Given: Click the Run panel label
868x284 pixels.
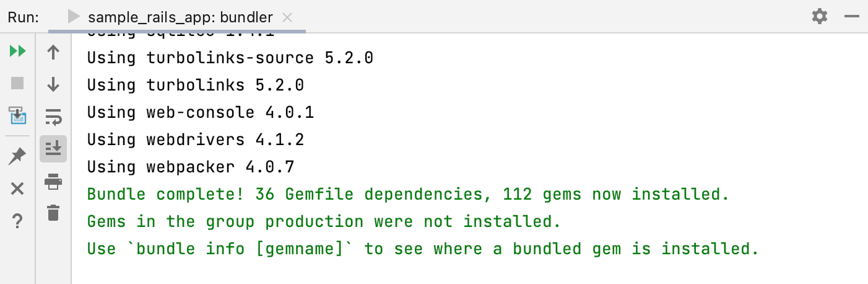Looking at the screenshot, I should (24, 17).
